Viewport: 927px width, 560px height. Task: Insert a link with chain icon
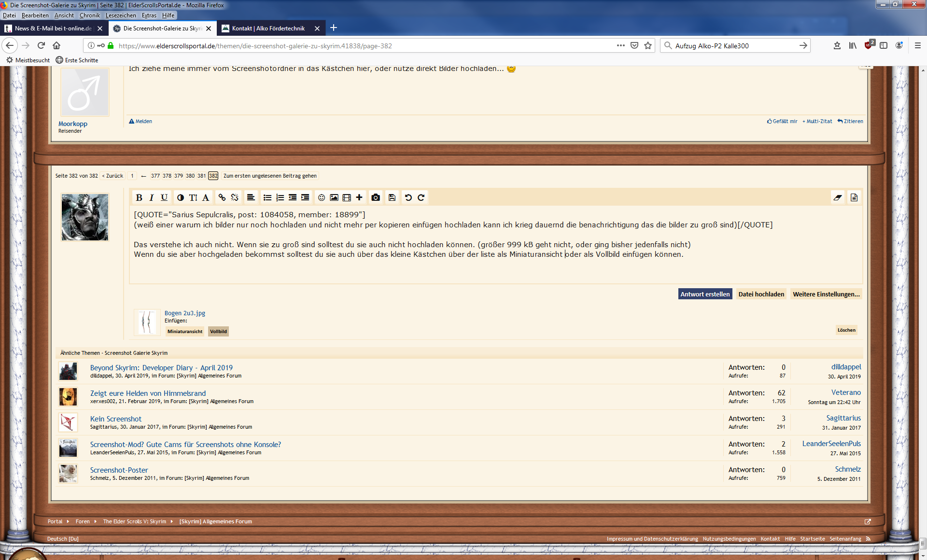(x=222, y=197)
